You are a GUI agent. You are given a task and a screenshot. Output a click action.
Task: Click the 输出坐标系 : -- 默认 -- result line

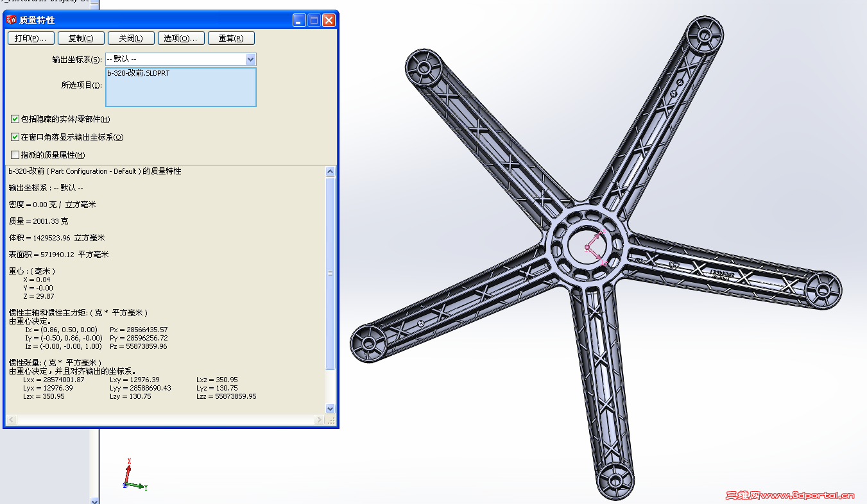pos(46,188)
